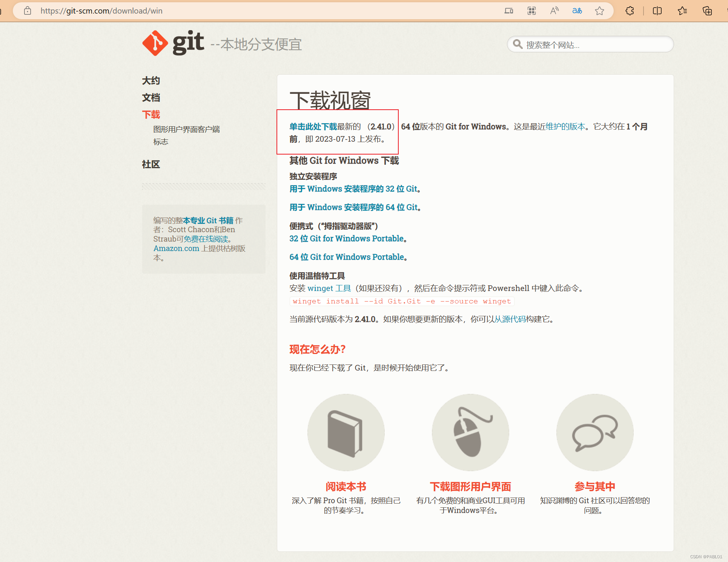Screen dimensions: 728x562
Task: Activate Read Aloud icon
Action: tap(554, 11)
